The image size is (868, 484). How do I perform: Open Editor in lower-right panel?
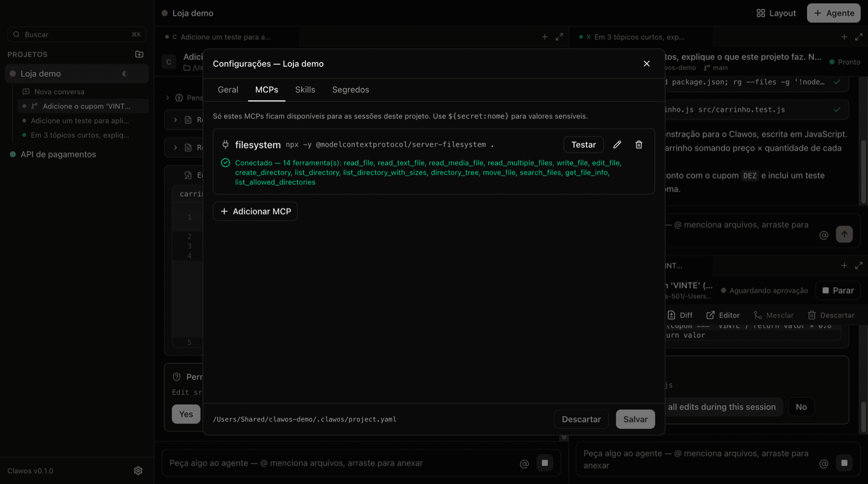(723, 315)
